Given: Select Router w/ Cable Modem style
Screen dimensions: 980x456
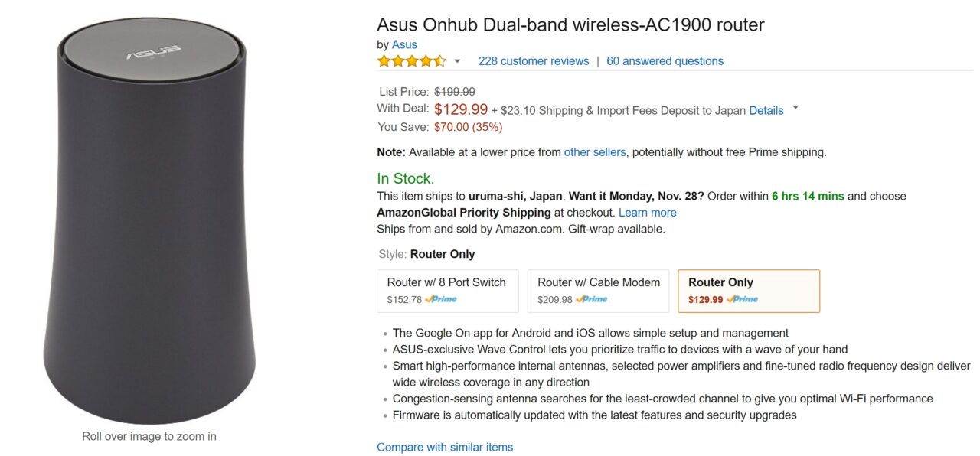Looking at the screenshot, I should (598, 291).
